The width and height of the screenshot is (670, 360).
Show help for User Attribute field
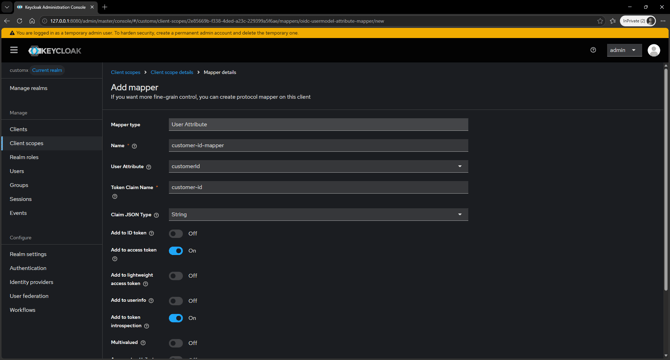149,167
